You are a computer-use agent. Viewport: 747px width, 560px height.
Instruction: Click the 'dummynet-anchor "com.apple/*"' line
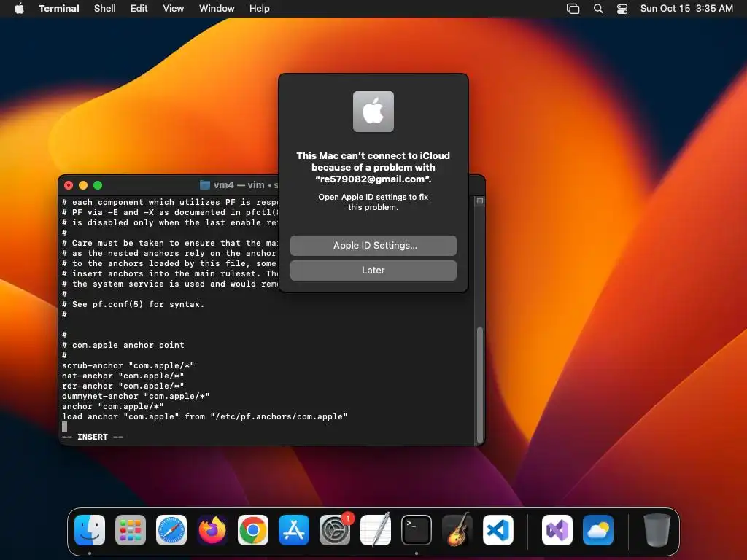coord(136,396)
